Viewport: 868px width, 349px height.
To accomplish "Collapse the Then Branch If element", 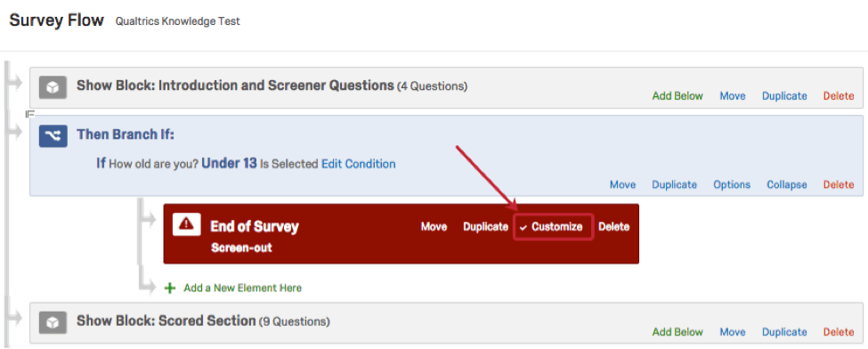I will click(x=787, y=184).
